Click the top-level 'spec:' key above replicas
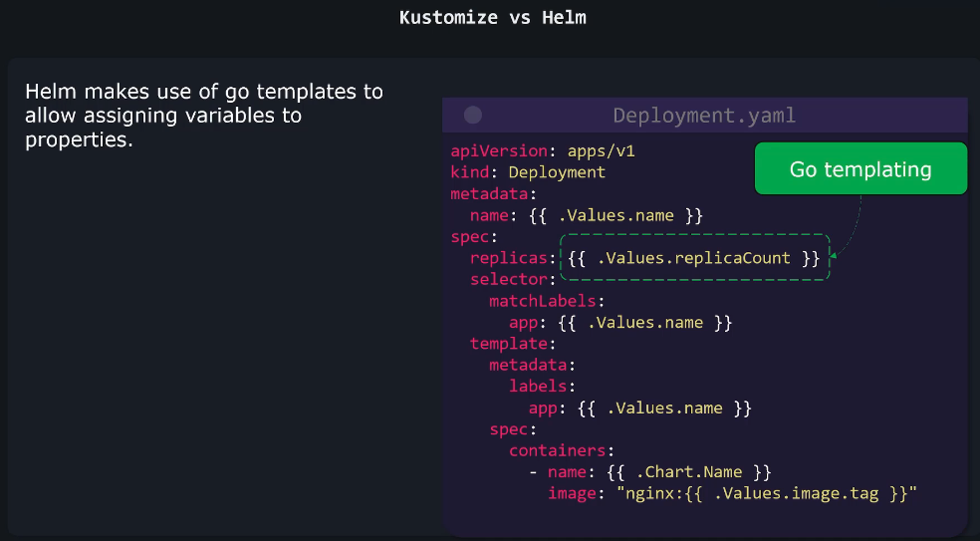 coord(474,238)
